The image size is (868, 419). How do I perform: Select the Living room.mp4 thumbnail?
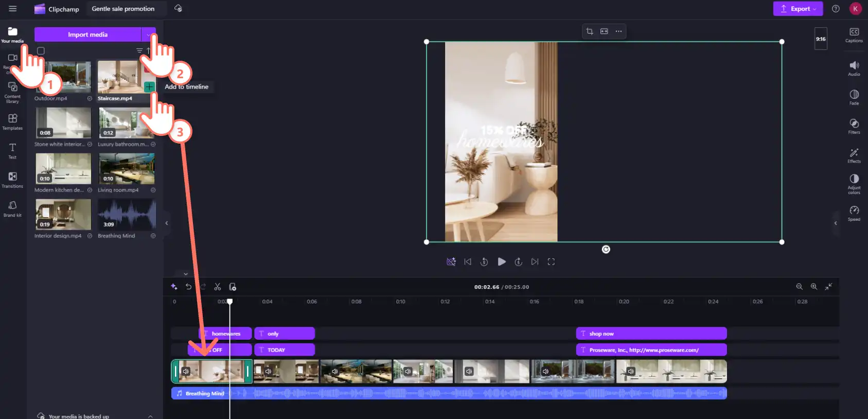click(127, 168)
